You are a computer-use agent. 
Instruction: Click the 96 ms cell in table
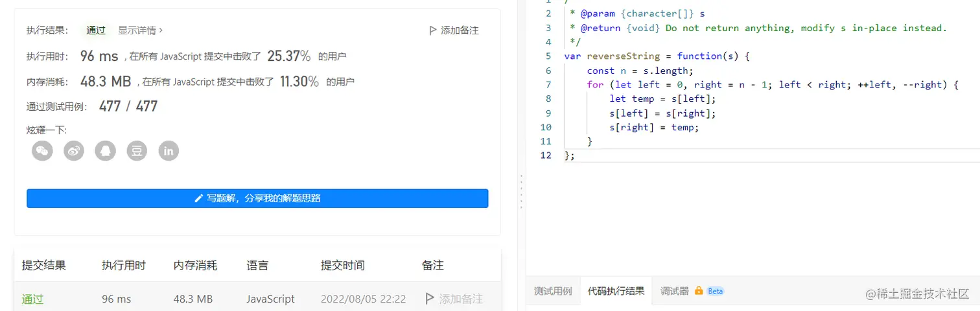[116, 299]
